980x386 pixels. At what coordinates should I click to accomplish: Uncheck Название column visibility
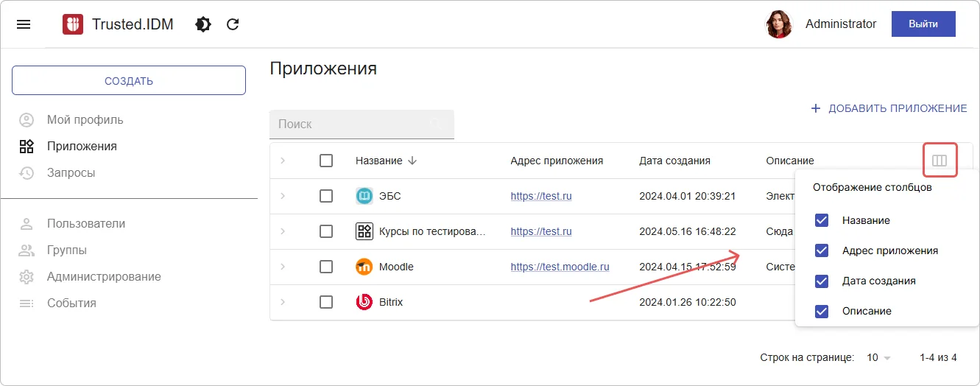(822, 220)
